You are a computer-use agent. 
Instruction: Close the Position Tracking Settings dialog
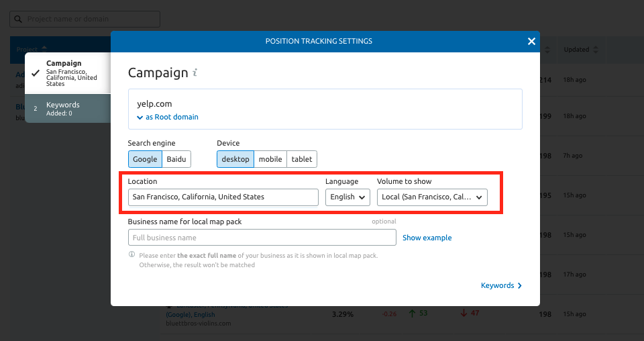pos(531,41)
